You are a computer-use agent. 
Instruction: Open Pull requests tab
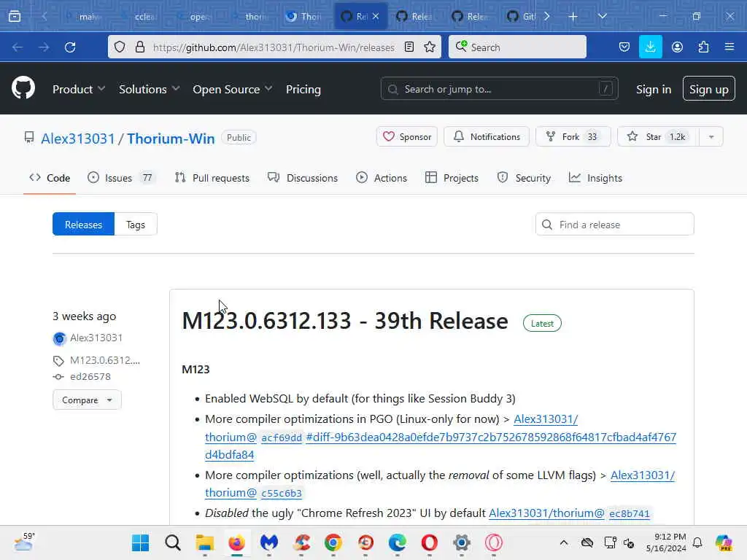pos(212,178)
